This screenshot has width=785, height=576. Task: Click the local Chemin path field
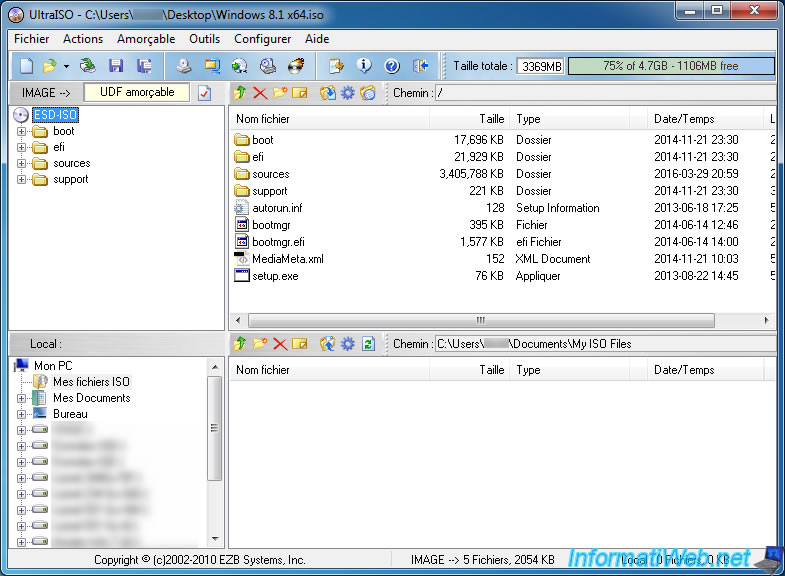point(605,344)
